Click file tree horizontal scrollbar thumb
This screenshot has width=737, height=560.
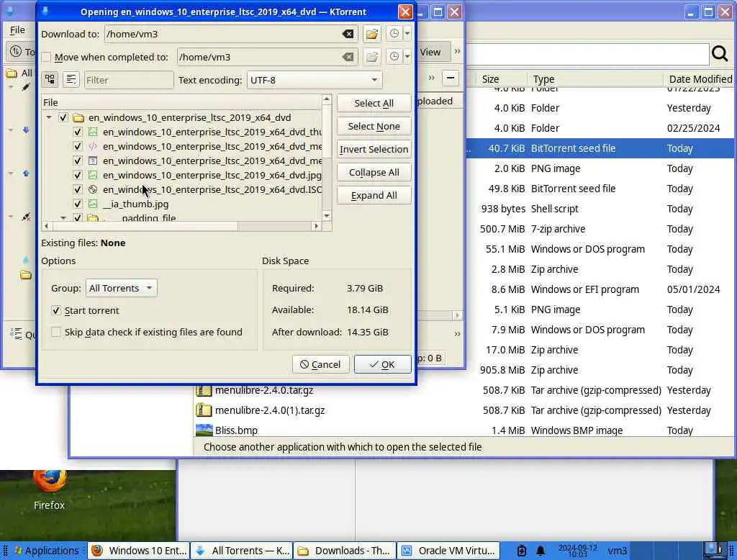[x=145, y=226]
